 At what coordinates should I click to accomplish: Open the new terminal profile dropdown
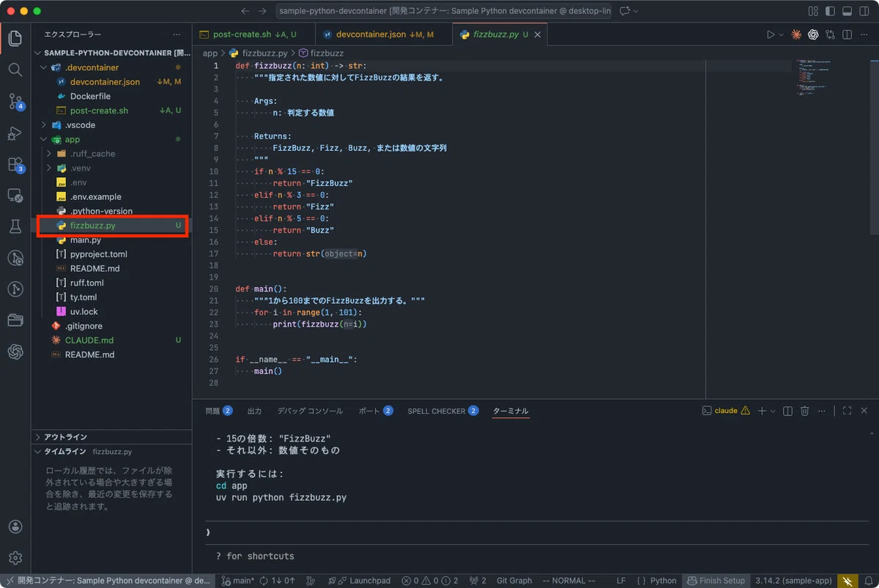[x=772, y=411]
